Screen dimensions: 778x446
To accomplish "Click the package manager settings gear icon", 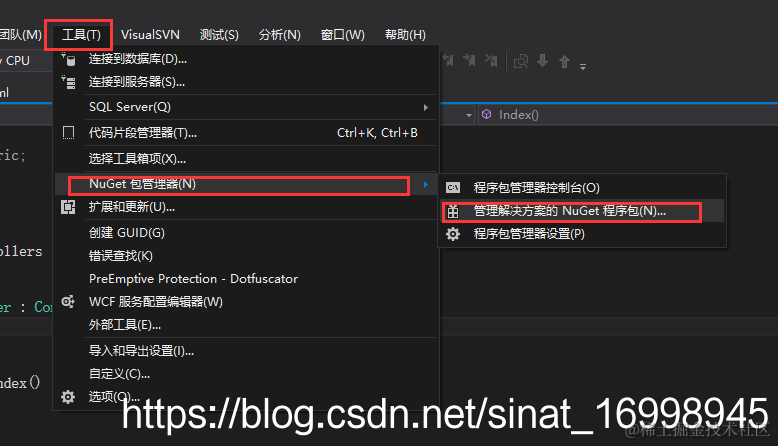I will coord(453,234).
